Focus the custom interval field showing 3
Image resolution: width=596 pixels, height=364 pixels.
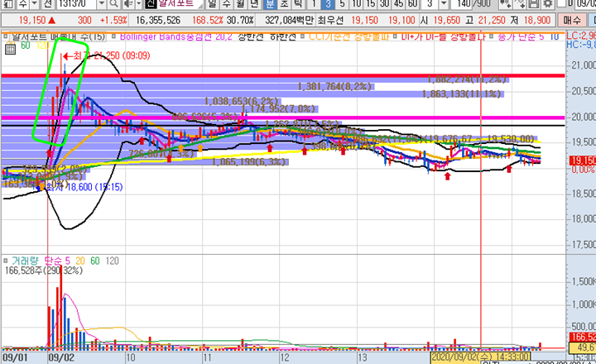tap(430, 4)
